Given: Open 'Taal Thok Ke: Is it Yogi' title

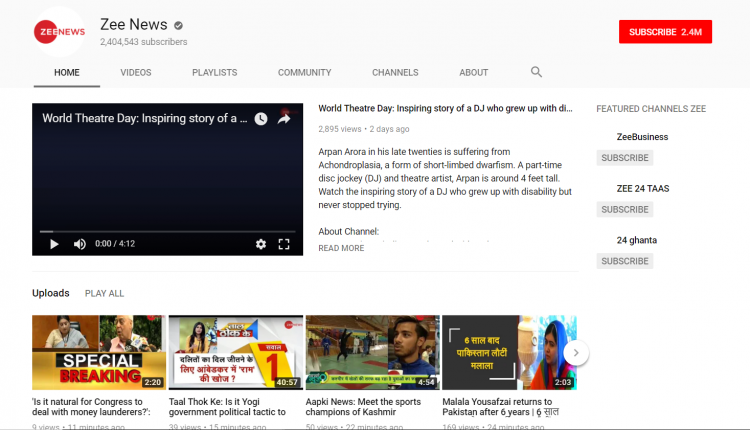Looking at the screenshot, I should point(227,407).
